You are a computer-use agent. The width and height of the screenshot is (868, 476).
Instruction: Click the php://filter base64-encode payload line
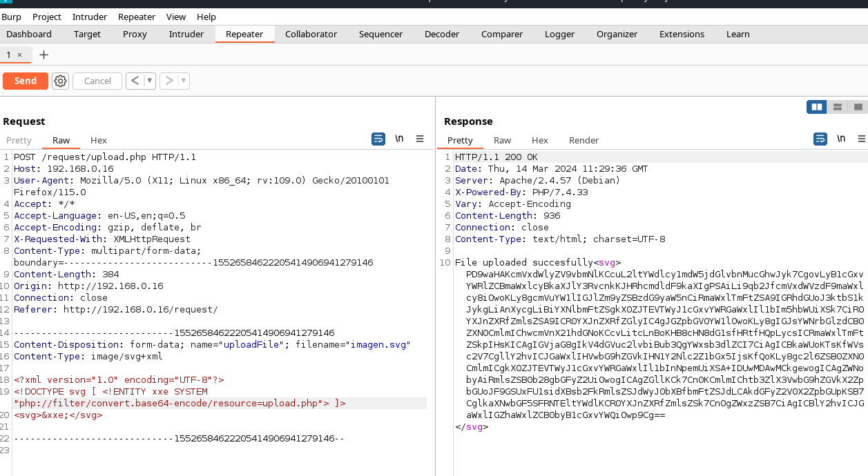[180, 404]
